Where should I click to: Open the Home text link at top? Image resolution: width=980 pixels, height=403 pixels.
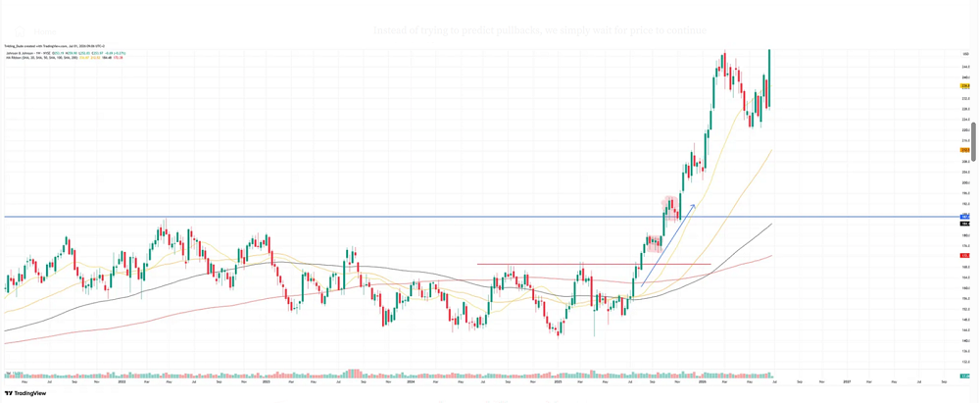(x=45, y=31)
